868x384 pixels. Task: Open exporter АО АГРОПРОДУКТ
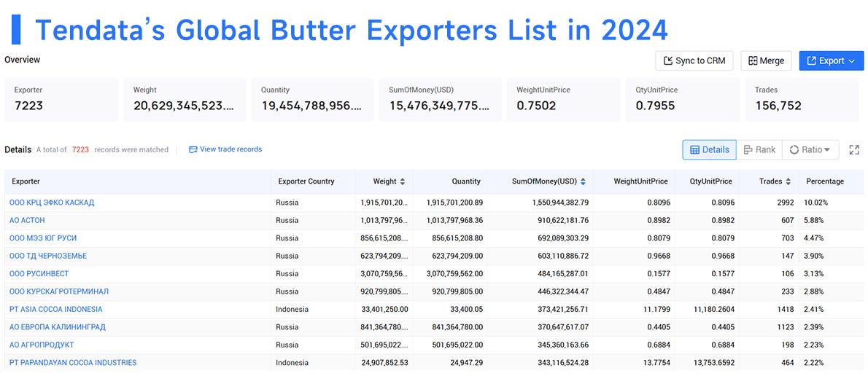(42, 345)
